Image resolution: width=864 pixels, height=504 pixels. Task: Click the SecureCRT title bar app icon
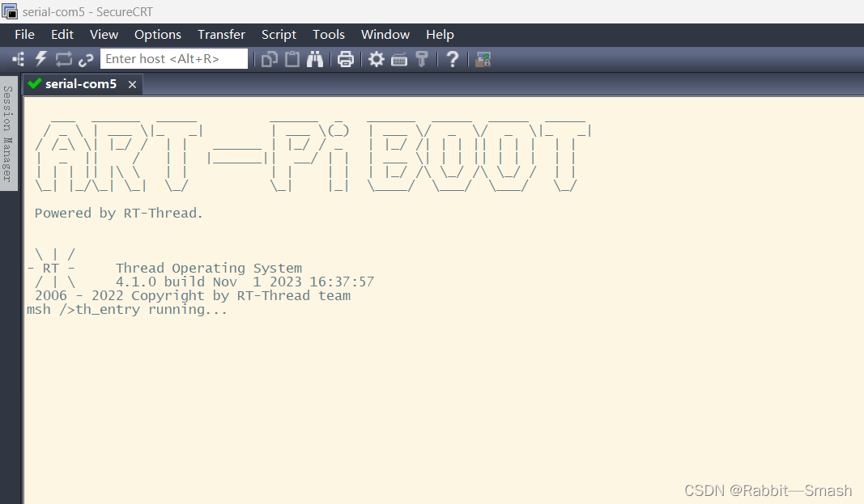[10, 11]
